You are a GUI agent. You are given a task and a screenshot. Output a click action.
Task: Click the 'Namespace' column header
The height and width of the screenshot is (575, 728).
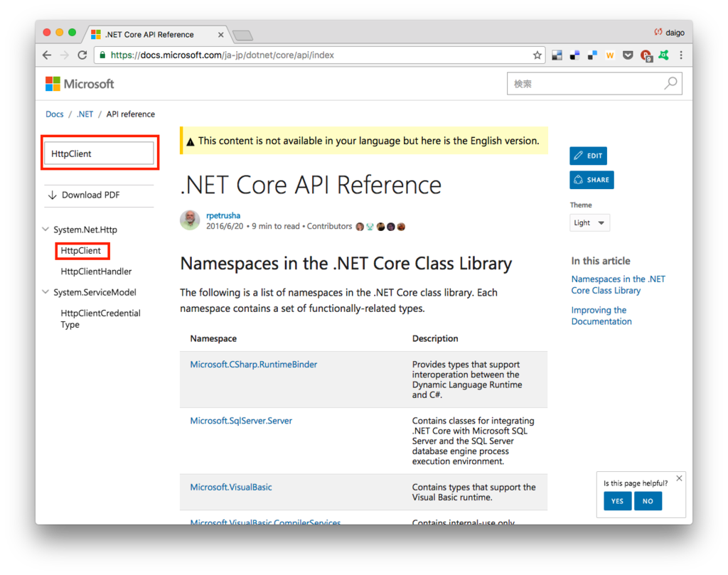pos(213,339)
